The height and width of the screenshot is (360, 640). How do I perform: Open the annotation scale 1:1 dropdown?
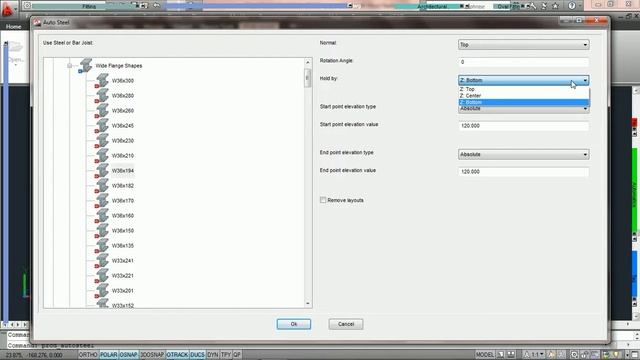(x=534, y=355)
